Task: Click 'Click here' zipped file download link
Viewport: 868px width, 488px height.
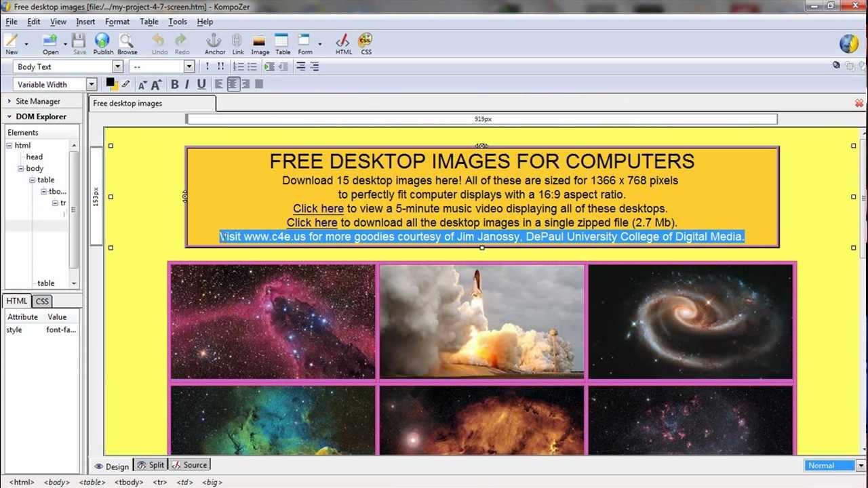Action: point(312,222)
